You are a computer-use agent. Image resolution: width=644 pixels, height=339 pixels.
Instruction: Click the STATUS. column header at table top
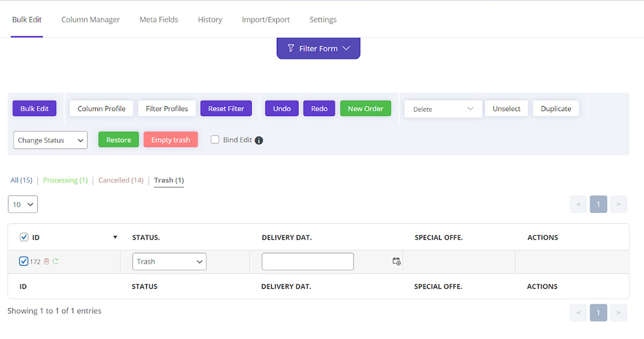point(146,237)
